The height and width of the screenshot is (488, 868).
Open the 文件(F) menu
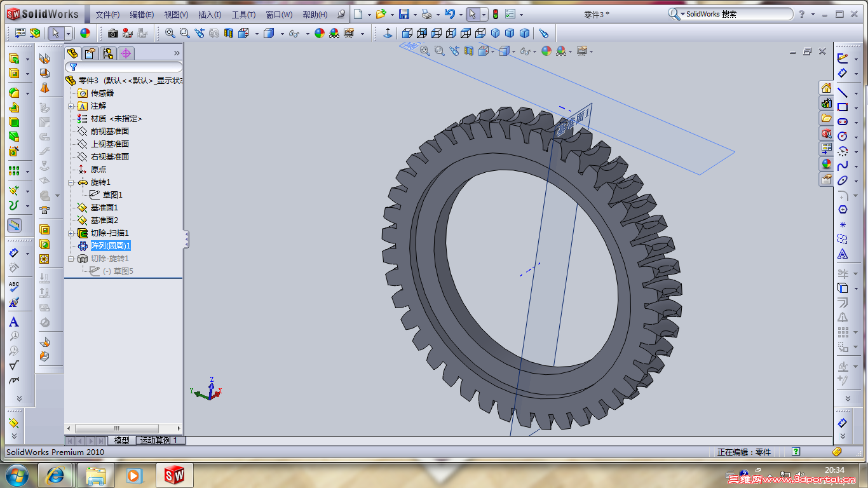coord(107,15)
